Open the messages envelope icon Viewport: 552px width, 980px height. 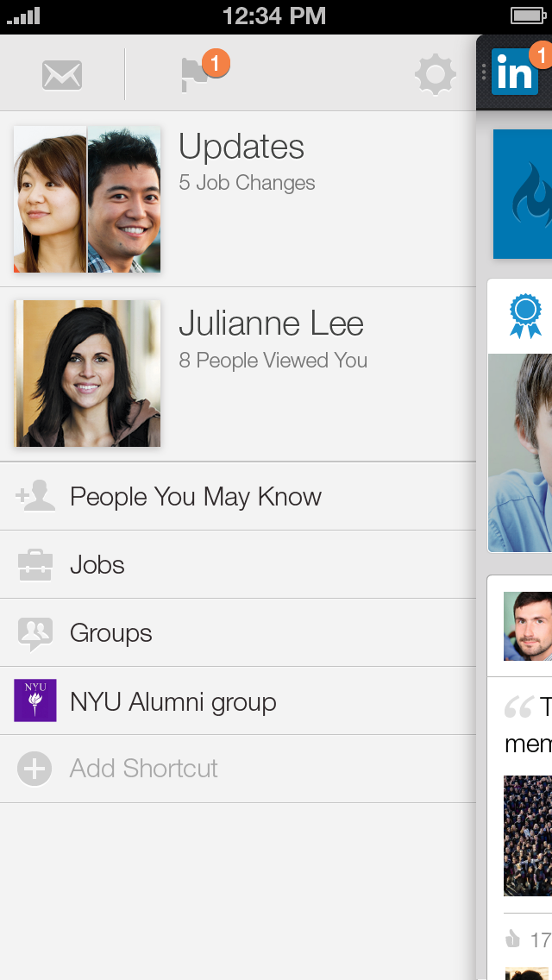click(x=62, y=75)
